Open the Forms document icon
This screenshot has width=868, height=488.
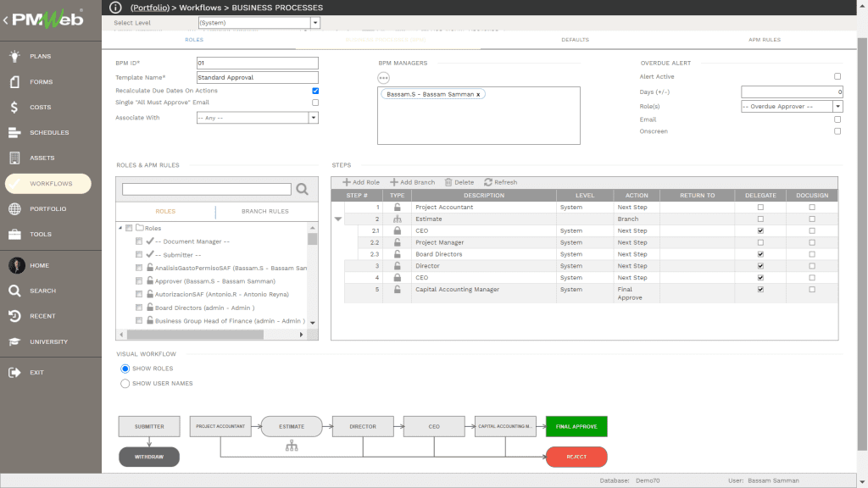tap(15, 82)
